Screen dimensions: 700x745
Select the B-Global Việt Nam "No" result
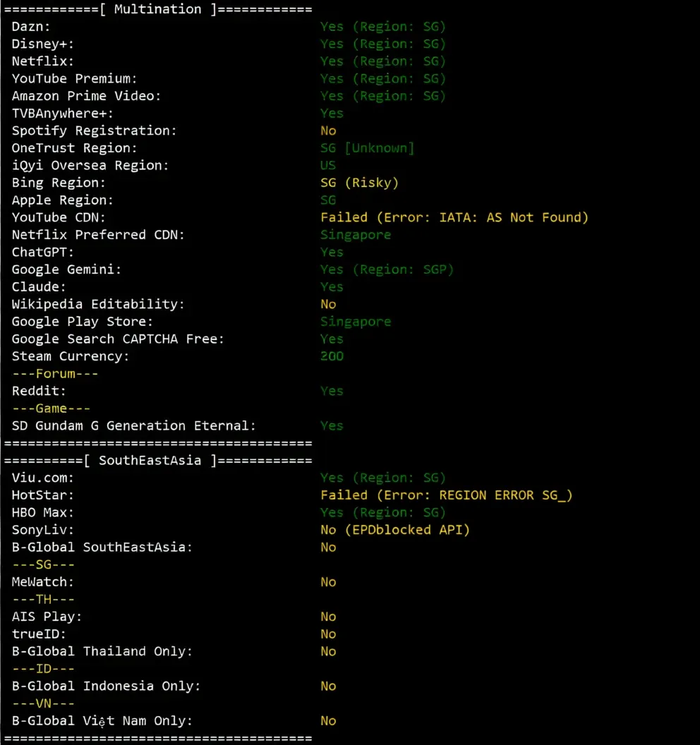(328, 721)
